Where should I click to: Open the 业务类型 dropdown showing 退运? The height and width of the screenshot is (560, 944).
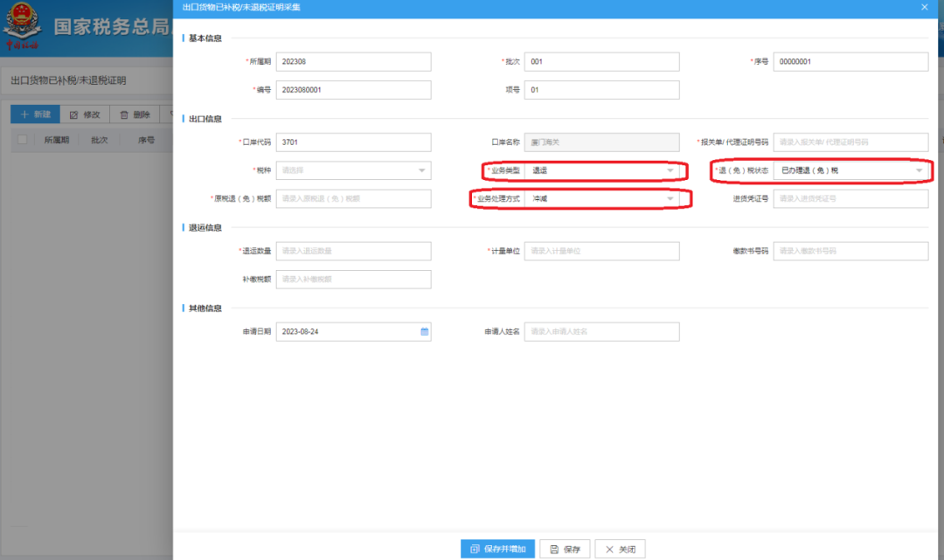[602, 170]
